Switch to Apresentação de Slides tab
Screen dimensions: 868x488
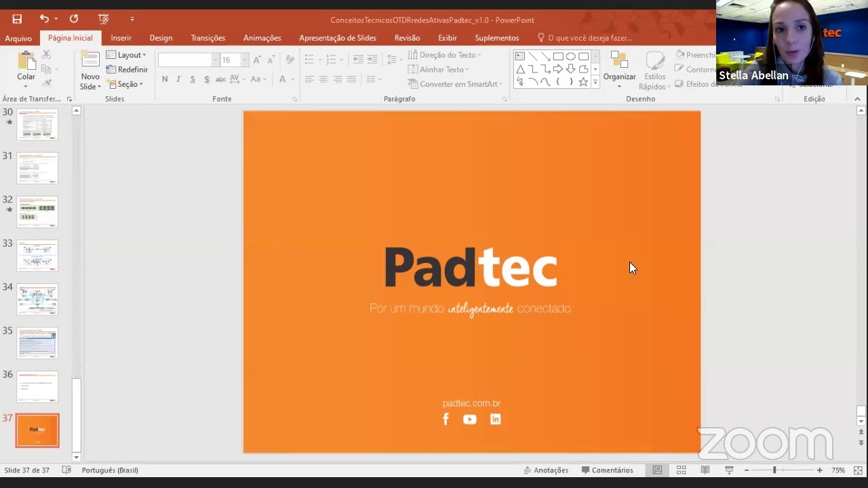coord(338,38)
